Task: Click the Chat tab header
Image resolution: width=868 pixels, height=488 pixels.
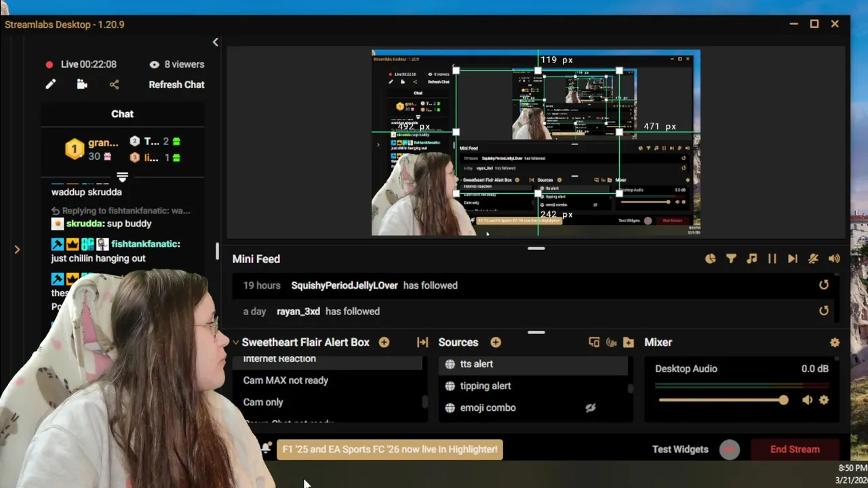Action: [122, 114]
